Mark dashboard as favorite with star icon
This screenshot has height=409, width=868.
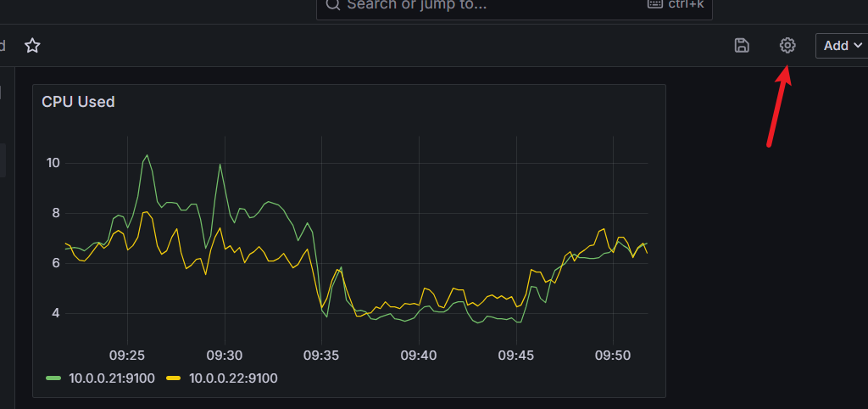[32, 45]
